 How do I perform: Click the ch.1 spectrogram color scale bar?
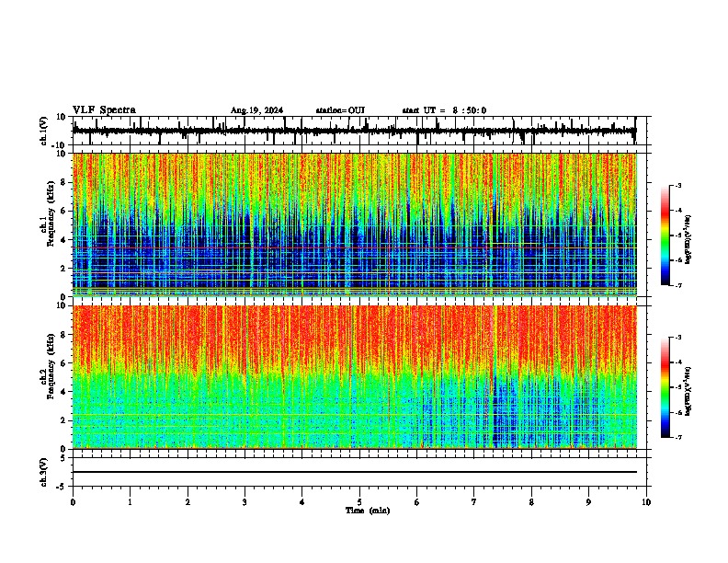tap(665, 236)
